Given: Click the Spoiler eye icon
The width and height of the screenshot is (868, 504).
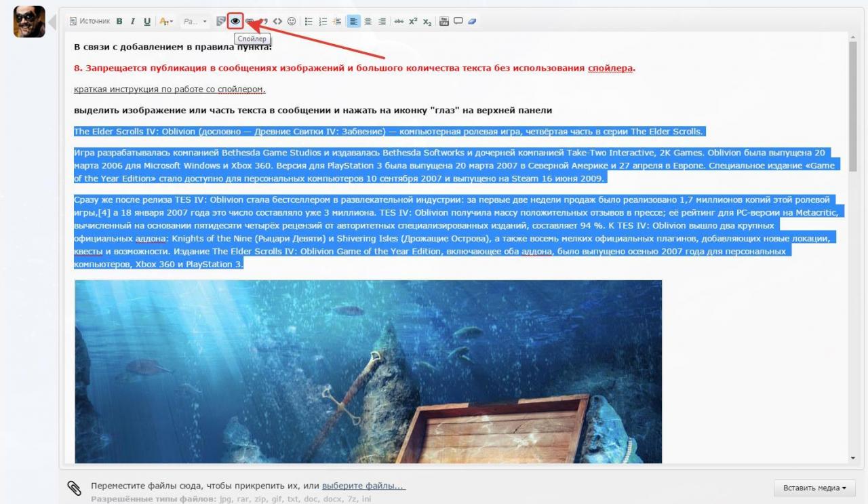Looking at the screenshot, I should pyautogui.click(x=235, y=21).
